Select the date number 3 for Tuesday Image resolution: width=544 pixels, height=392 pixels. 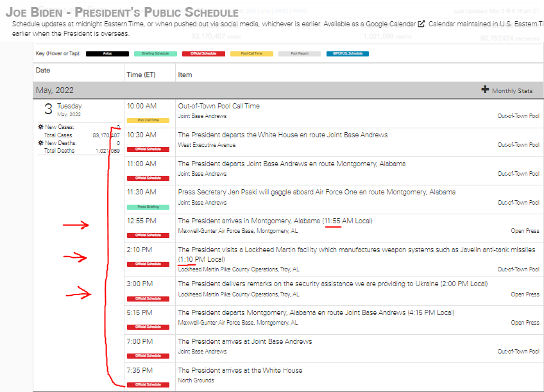[x=48, y=109]
